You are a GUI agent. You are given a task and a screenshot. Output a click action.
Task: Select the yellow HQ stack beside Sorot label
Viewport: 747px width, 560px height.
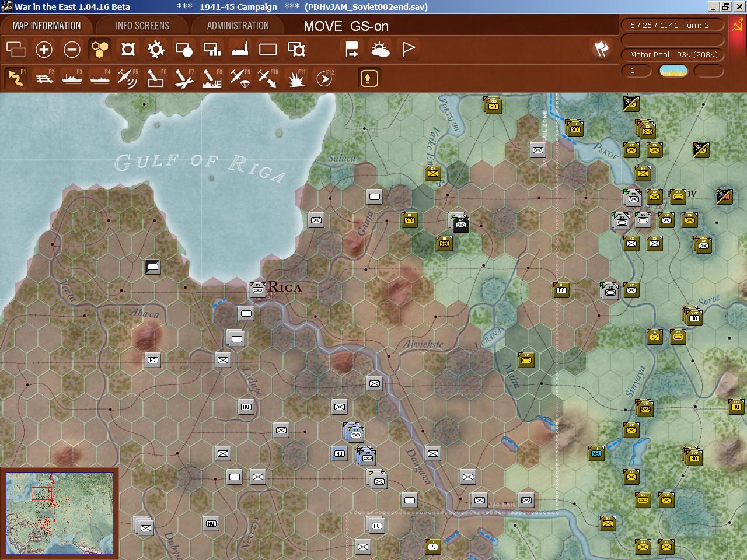(693, 317)
